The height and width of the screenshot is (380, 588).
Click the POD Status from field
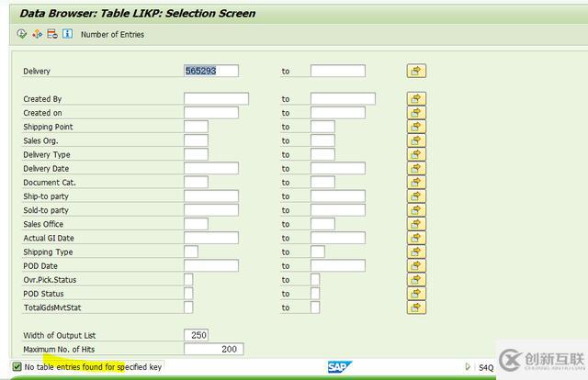(x=188, y=293)
